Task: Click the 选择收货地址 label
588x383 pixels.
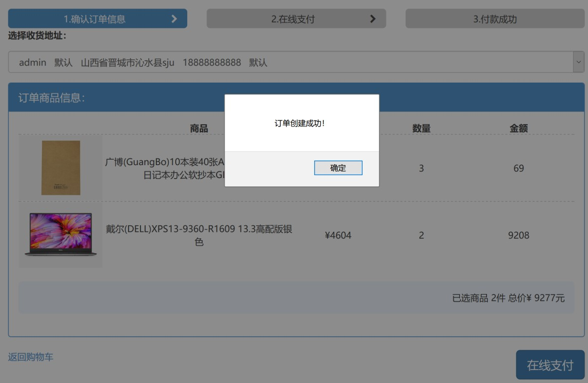Action: click(x=37, y=36)
